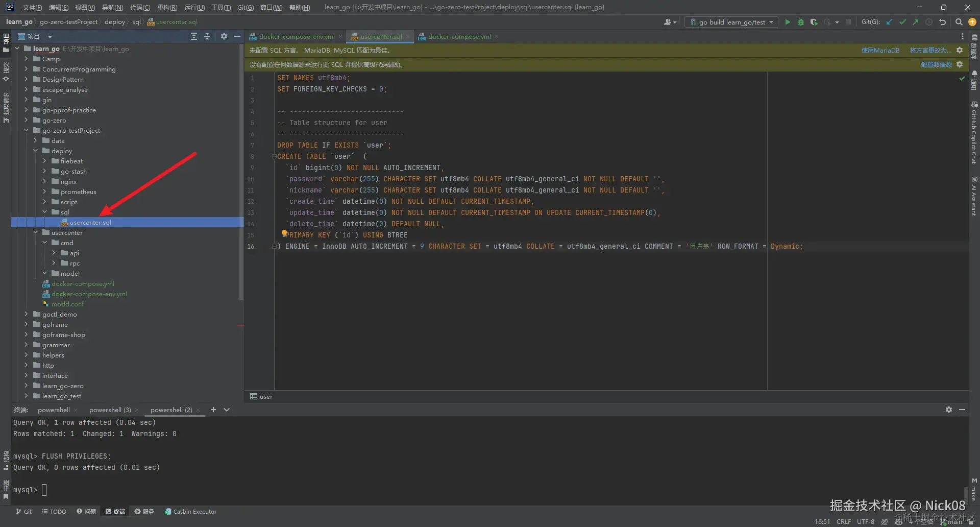Click the 使用MariaDB link
Screen dimensions: 980x527
click(880, 50)
